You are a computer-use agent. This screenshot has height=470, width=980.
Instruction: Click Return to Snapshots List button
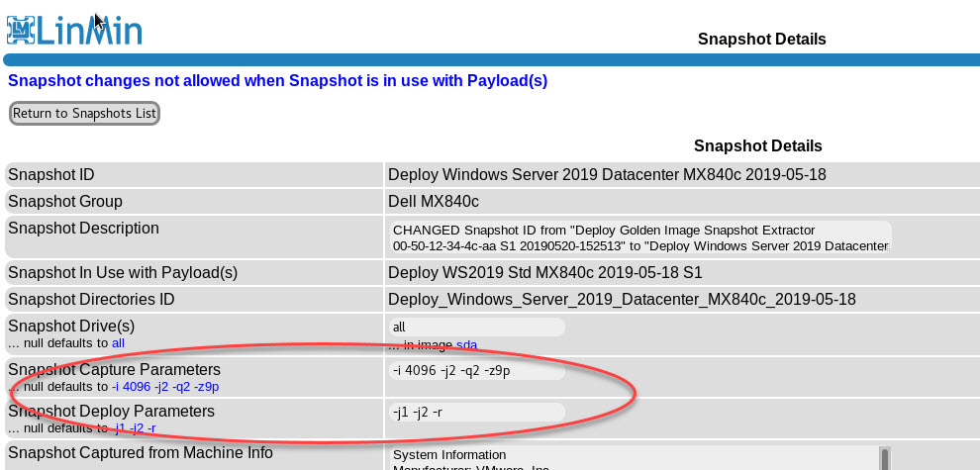84,114
